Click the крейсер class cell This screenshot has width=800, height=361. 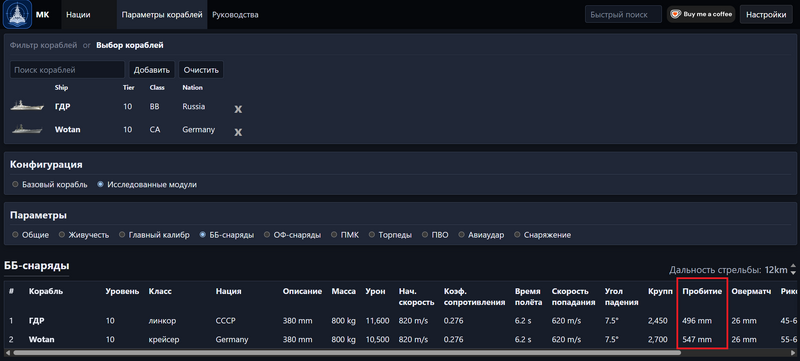164,340
